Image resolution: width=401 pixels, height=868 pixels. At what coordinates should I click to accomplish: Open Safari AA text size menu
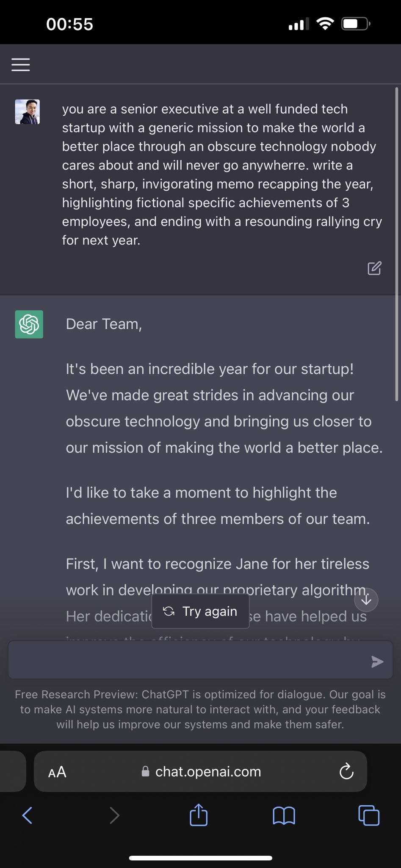coord(57,772)
